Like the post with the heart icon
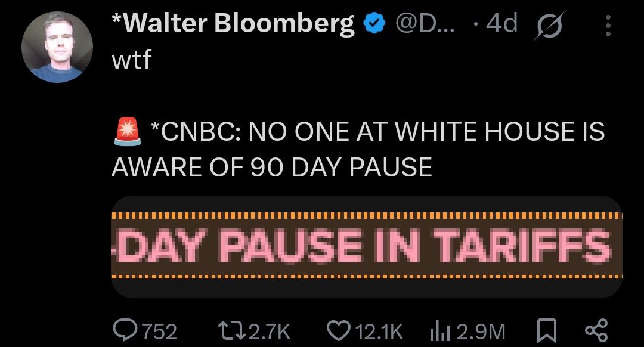 click(x=339, y=330)
